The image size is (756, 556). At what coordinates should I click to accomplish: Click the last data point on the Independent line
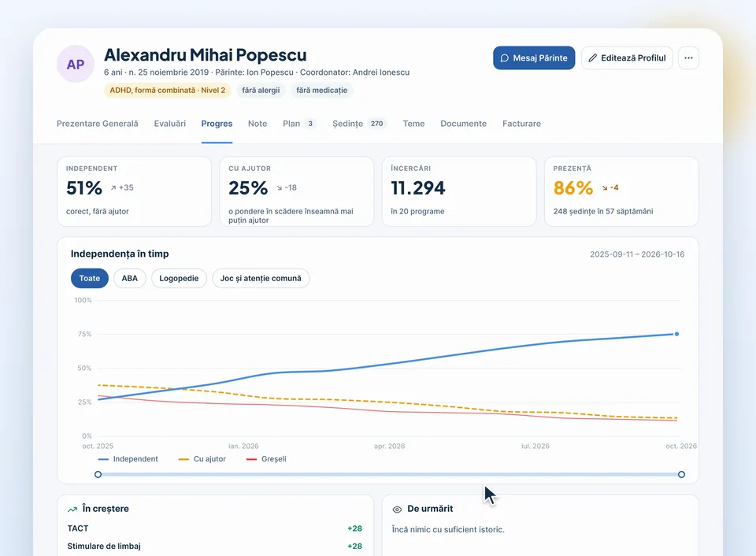[x=677, y=334]
